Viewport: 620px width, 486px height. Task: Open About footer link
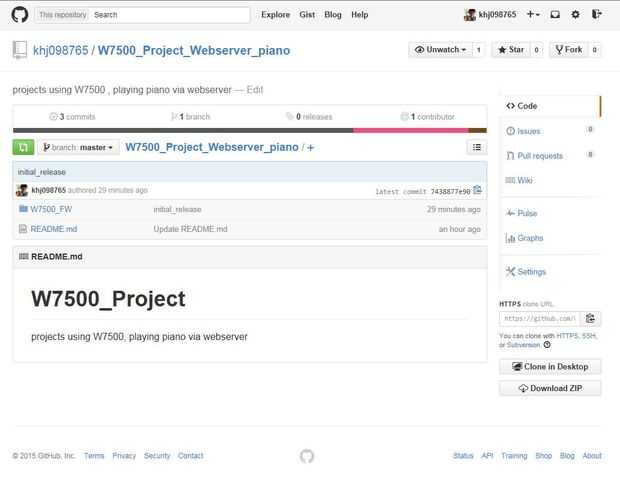[x=592, y=456]
